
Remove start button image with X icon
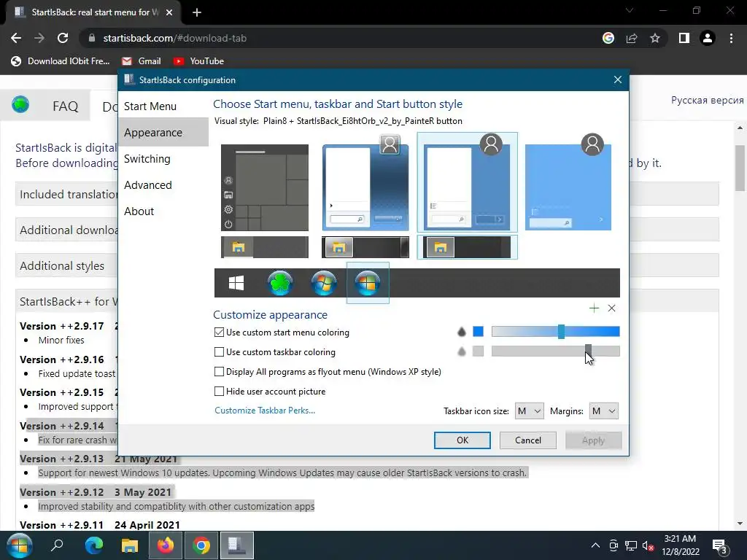pos(612,308)
